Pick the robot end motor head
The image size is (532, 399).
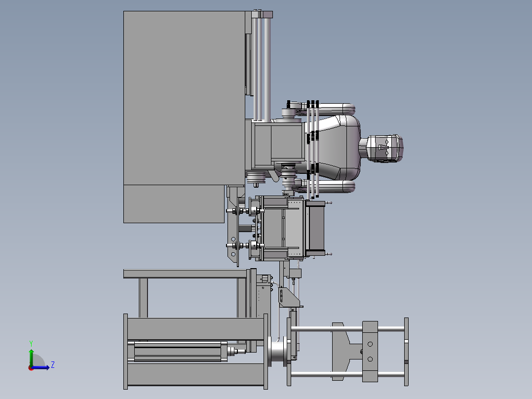click(385, 149)
